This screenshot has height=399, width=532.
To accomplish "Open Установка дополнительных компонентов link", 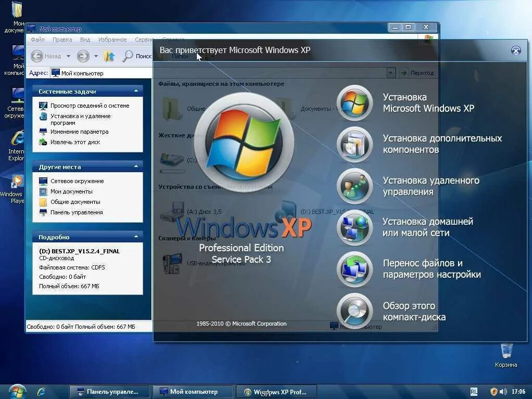I will [x=442, y=144].
